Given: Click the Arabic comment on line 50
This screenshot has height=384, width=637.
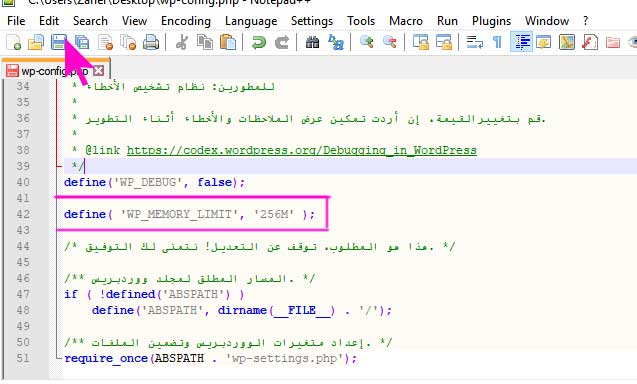Looking at the screenshot, I should pos(228,343).
